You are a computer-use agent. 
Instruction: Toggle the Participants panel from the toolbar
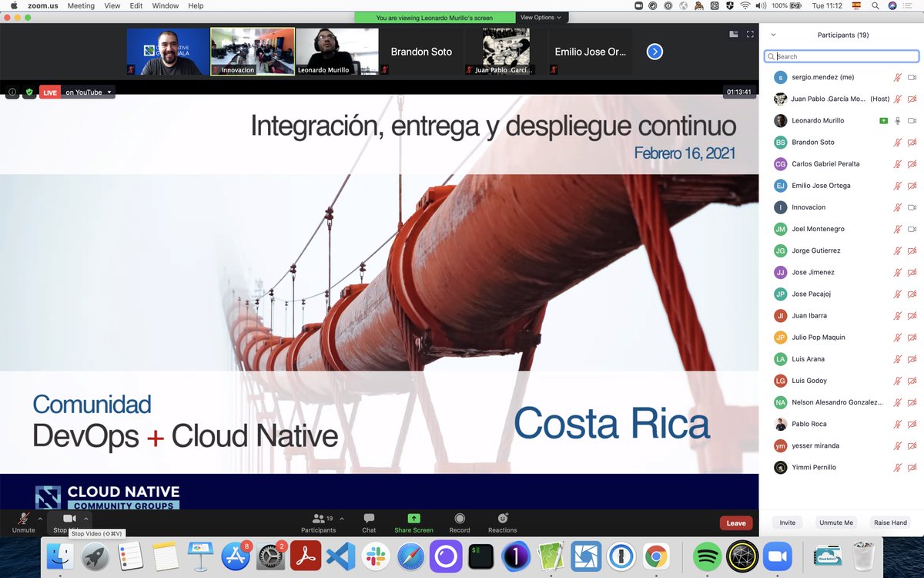[318, 523]
